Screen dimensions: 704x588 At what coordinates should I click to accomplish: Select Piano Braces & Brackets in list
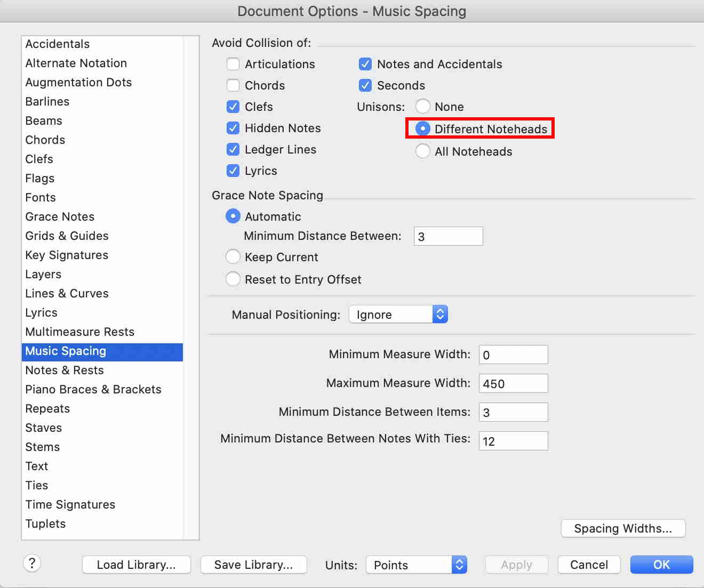[93, 389]
